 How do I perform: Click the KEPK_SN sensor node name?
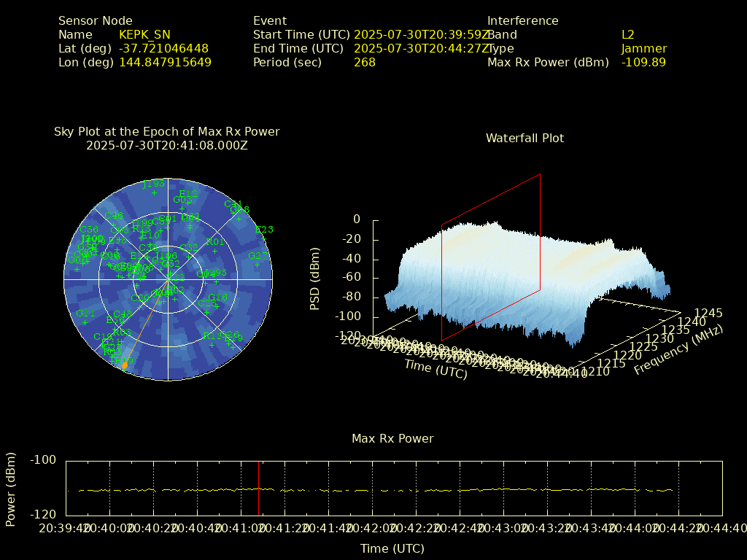[144, 34]
